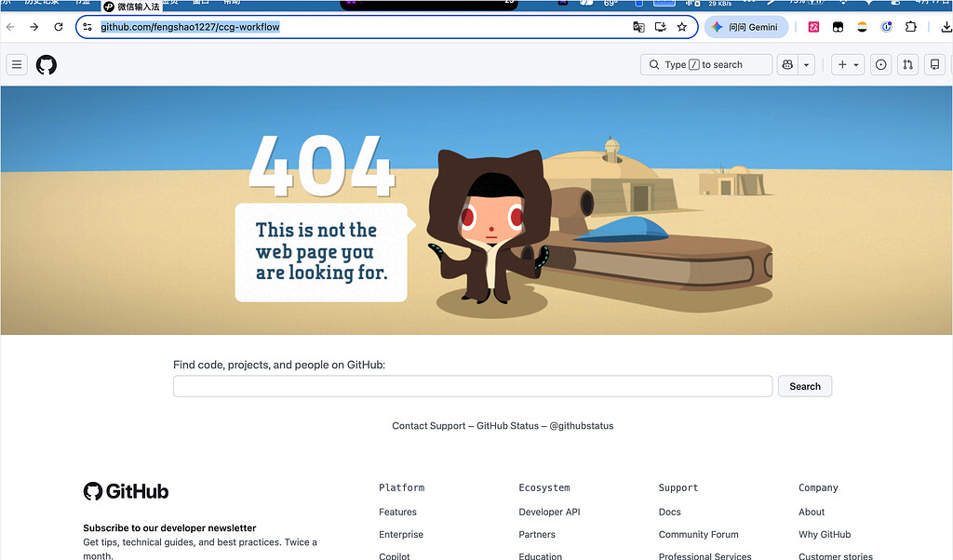The image size is (953, 560).
Task: Click the Search button
Action: [805, 386]
